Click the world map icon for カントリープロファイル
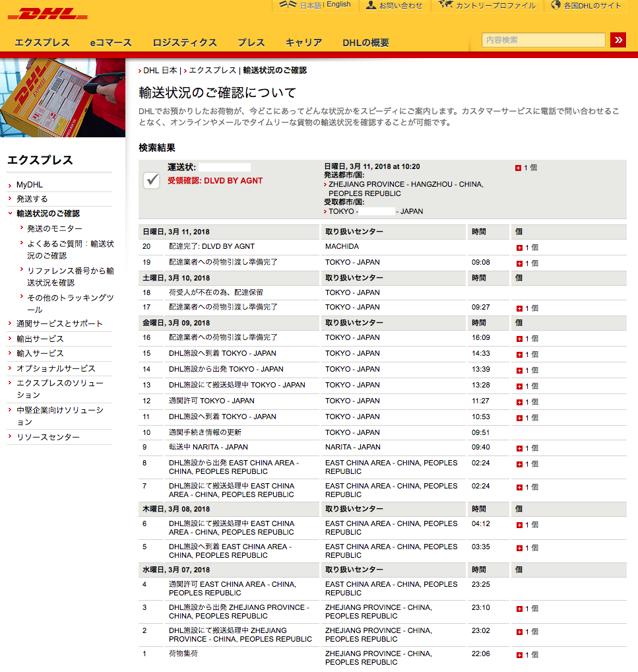The height and width of the screenshot is (672, 638). coord(445,5)
